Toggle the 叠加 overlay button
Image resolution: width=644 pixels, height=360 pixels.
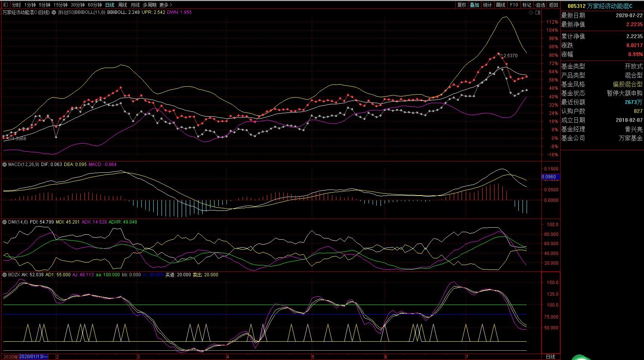pos(475,5)
